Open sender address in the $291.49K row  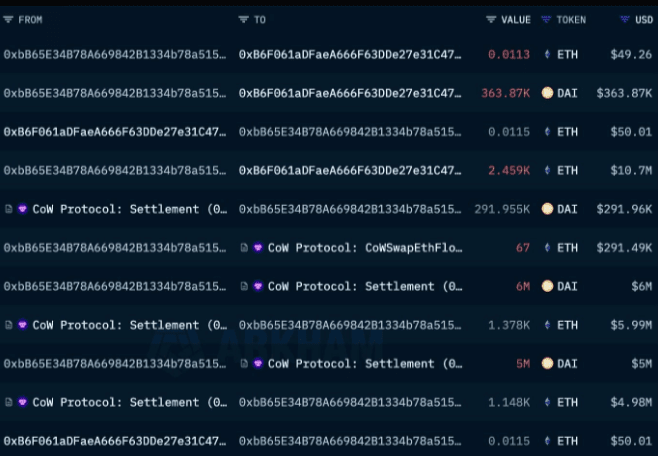pos(115,248)
